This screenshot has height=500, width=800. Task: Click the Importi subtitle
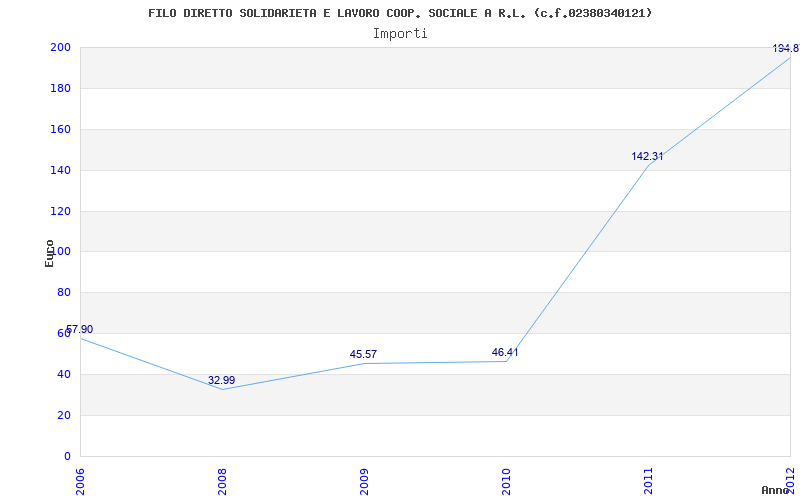pyautogui.click(x=400, y=34)
